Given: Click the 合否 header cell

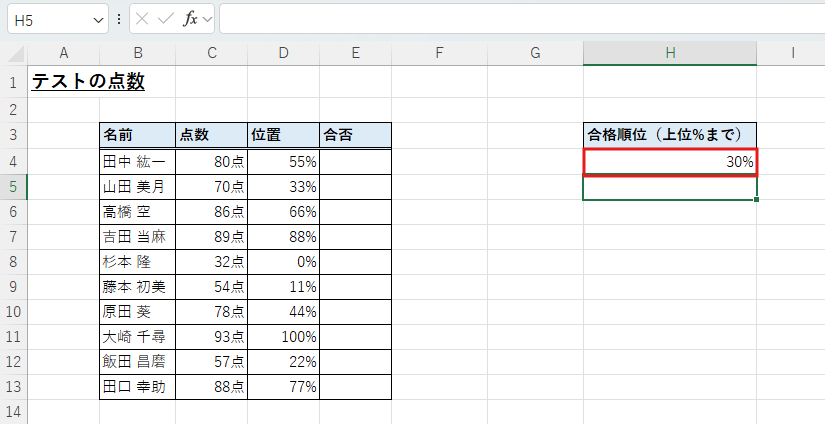Looking at the screenshot, I should [355, 135].
